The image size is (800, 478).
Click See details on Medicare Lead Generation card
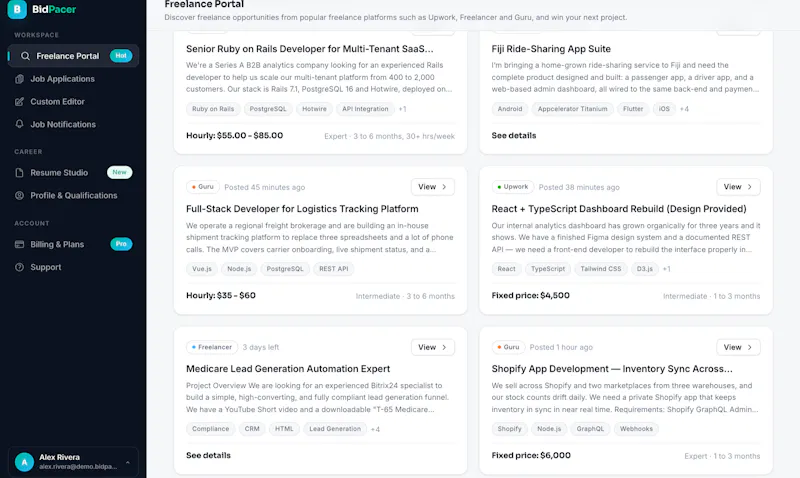click(208, 455)
